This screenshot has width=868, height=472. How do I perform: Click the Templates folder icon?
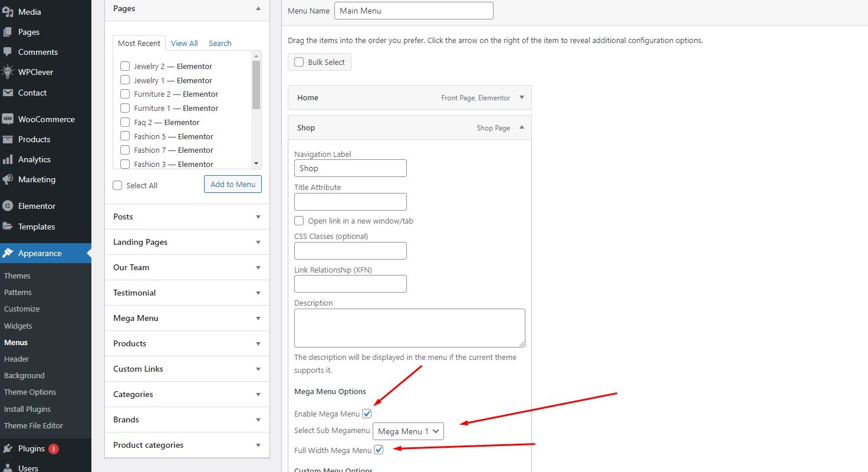pos(8,227)
